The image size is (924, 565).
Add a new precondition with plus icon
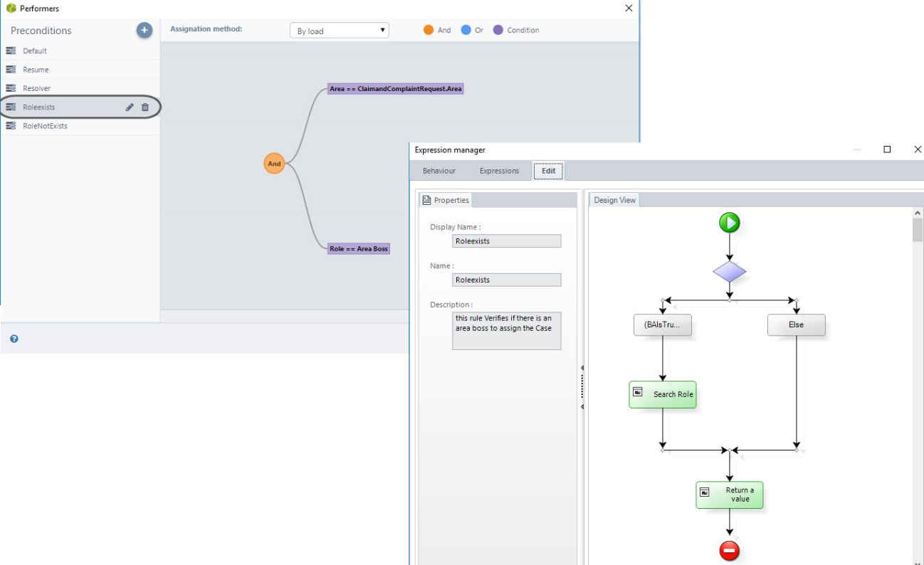pyautogui.click(x=144, y=31)
